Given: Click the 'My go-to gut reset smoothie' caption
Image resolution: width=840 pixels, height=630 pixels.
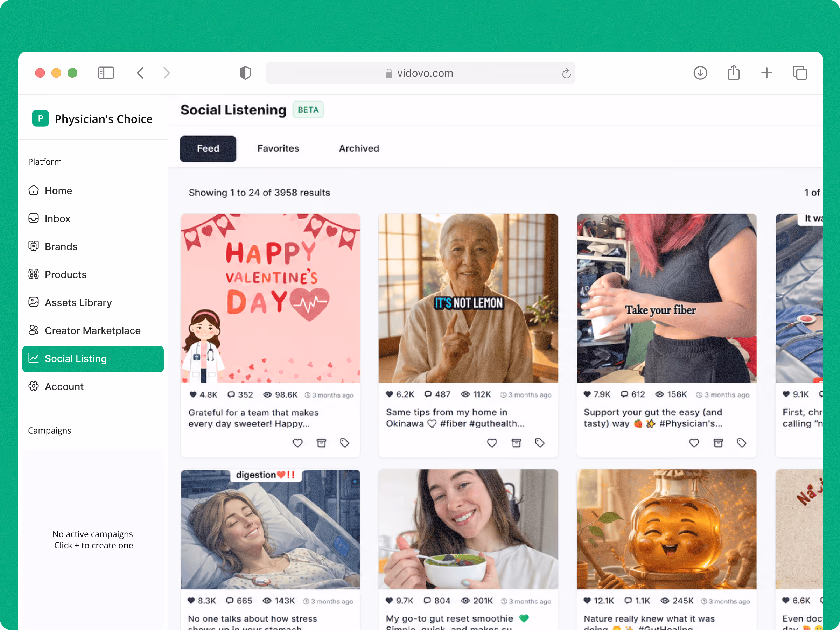Looking at the screenshot, I should tap(457, 622).
